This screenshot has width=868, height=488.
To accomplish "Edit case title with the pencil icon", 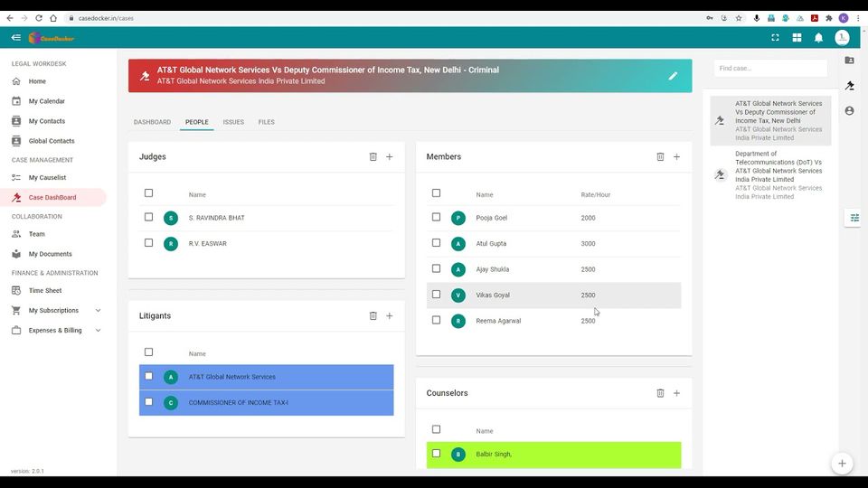I will point(673,76).
